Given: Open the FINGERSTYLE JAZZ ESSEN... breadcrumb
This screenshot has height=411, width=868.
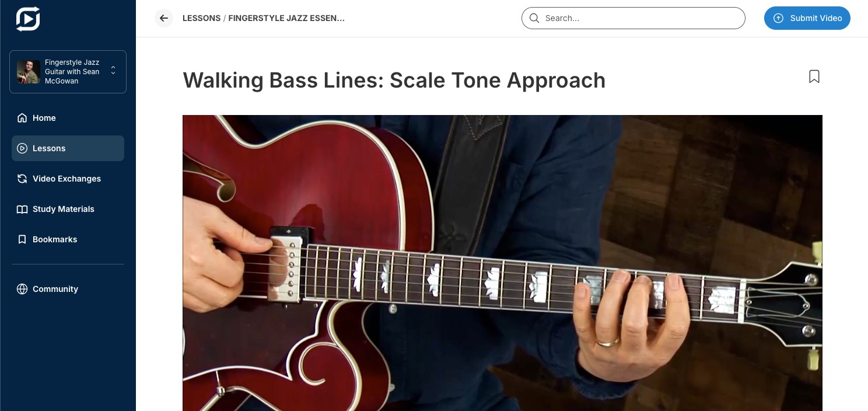Looking at the screenshot, I should click(x=286, y=18).
